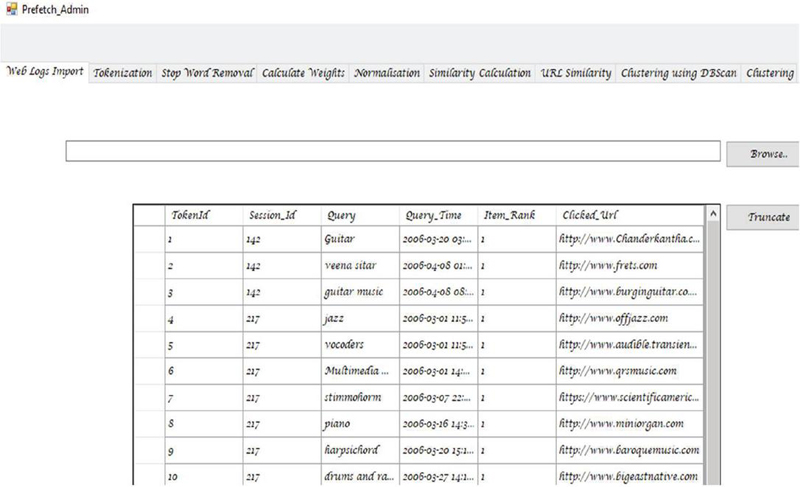Viewport: 800px width, 487px height.
Task: Open the Clustering using DBScan tab
Action: (679, 73)
